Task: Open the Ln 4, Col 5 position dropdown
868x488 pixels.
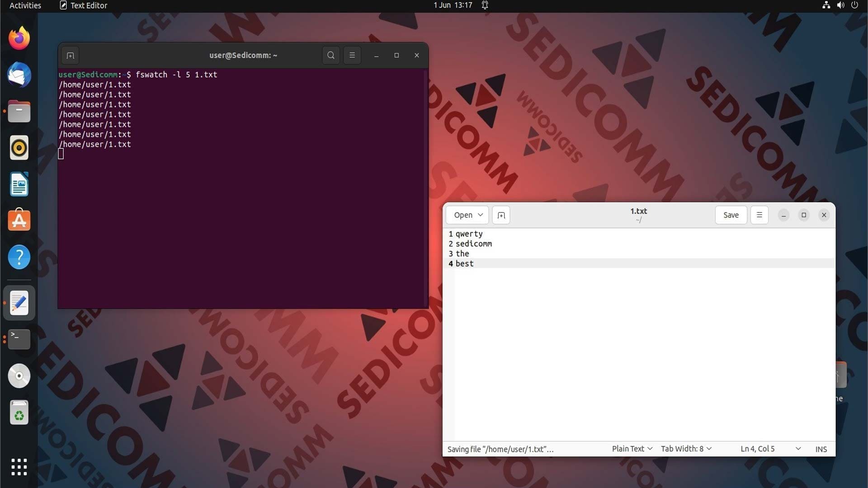Action: pos(771,449)
